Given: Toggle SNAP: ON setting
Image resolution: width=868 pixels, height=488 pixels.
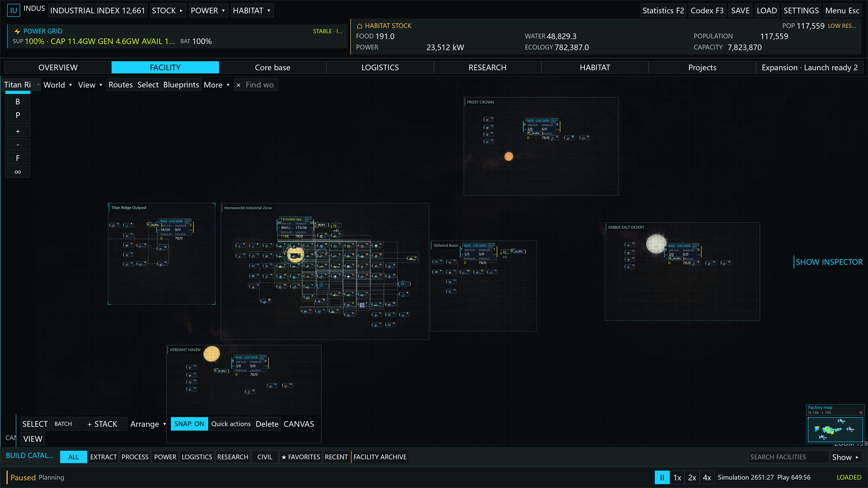Looking at the screenshot, I should tap(189, 424).
